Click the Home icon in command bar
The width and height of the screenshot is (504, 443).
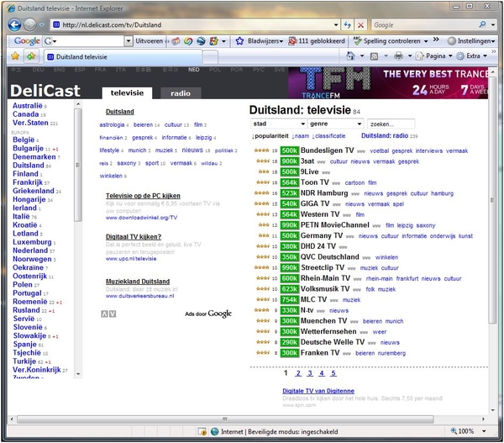pos(350,56)
